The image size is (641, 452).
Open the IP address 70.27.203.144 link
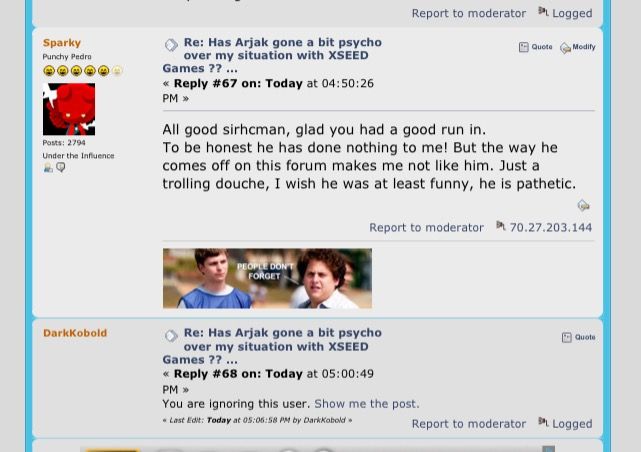pyautogui.click(x=551, y=228)
